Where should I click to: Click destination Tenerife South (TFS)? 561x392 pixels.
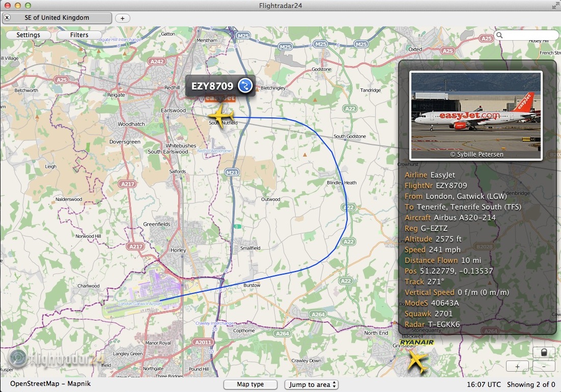pyautogui.click(x=469, y=207)
